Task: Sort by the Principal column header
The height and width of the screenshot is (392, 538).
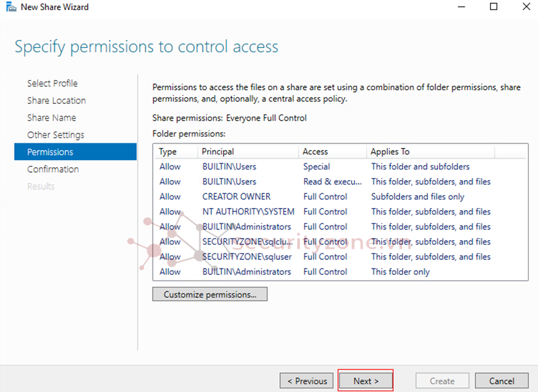Action: 218,152
